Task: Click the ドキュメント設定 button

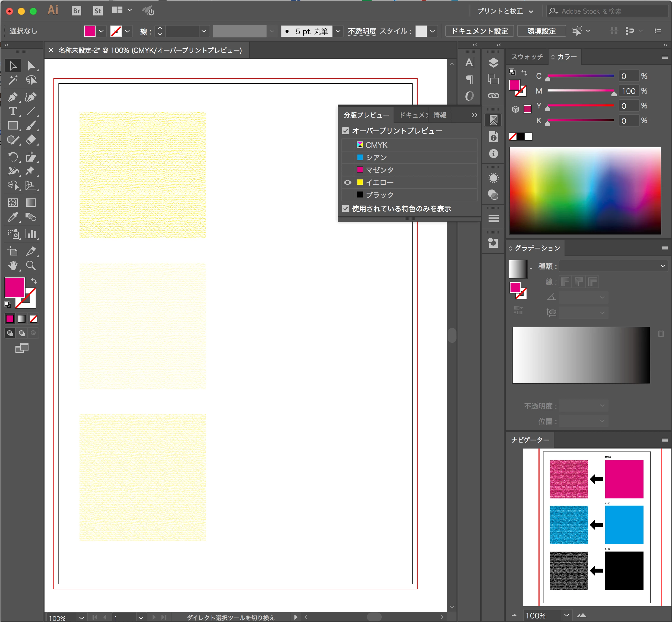Action: 479,31
